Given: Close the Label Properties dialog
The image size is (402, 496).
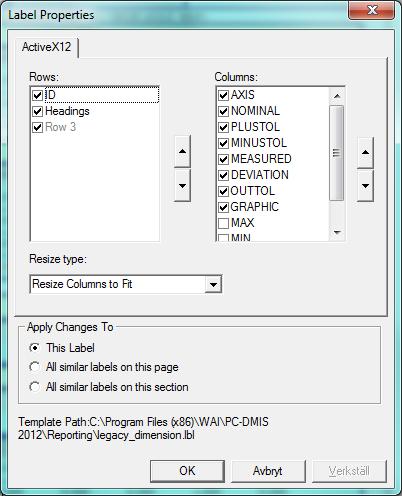Looking at the screenshot, I should [x=372, y=10].
